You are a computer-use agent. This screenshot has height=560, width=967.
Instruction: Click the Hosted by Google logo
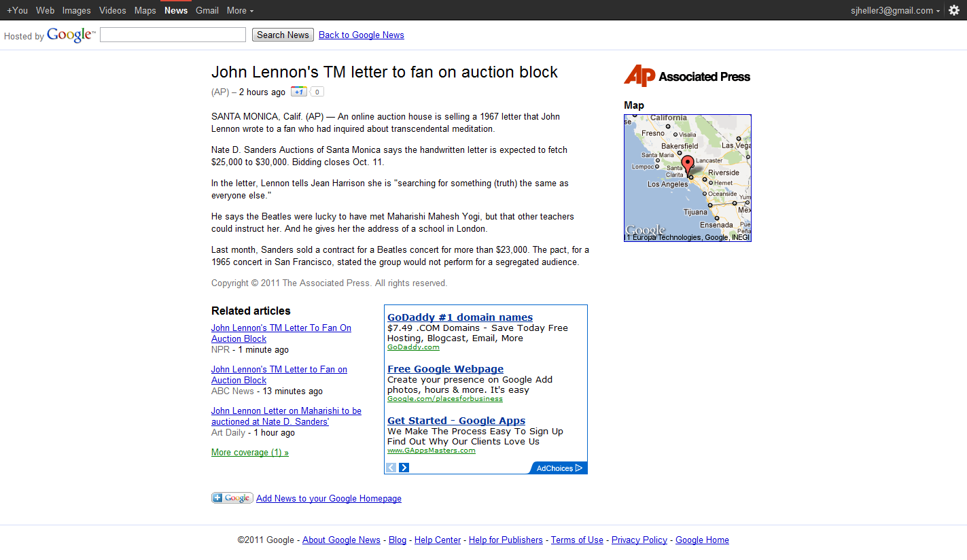pyautogui.click(x=71, y=35)
